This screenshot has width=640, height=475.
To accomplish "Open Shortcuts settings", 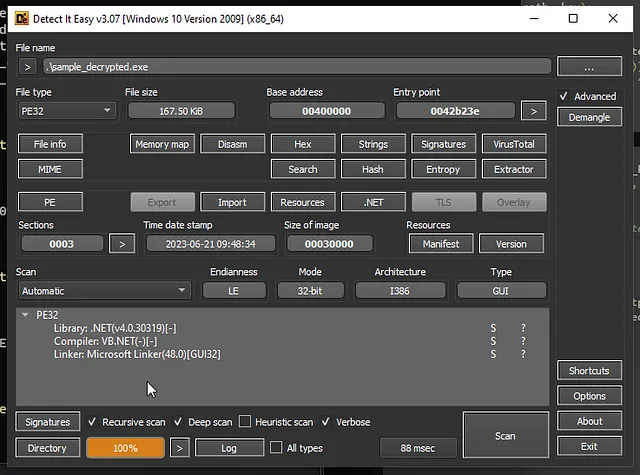I will (x=589, y=371).
